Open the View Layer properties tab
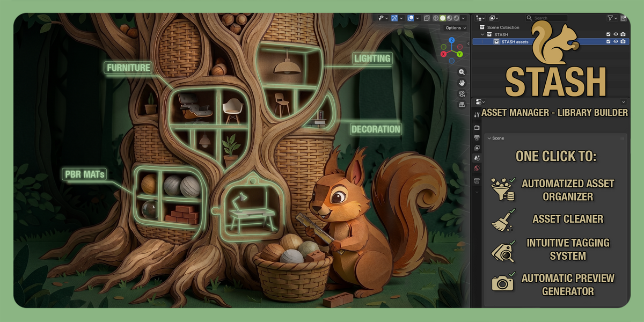The height and width of the screenshot is (322, 644). pos(477,148)
